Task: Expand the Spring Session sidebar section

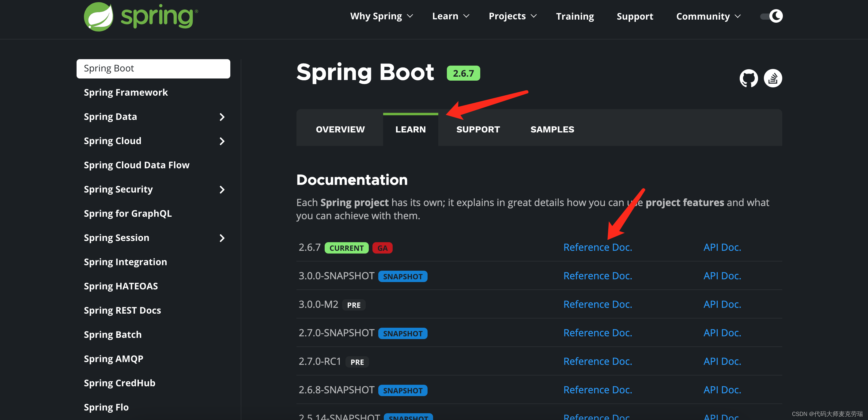Action: 222,238
